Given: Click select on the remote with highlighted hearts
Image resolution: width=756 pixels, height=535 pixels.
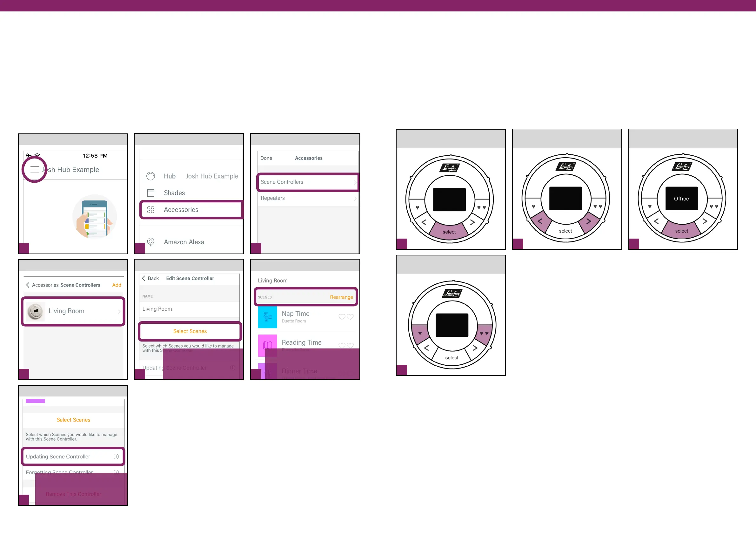Looking at the screenshot, I should coord(452,358).
